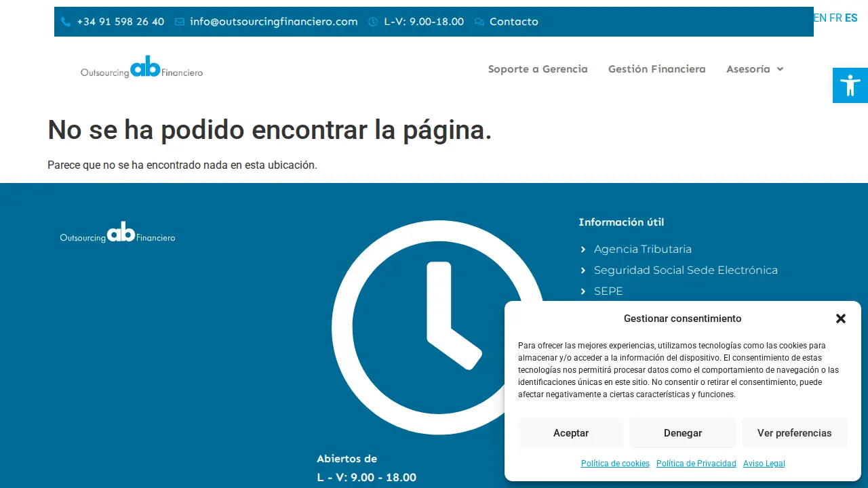The width and height of the screenshot is (868, 488).
Task: Click the chevron beside Agencia Tributaria
Action: [583, 249]
